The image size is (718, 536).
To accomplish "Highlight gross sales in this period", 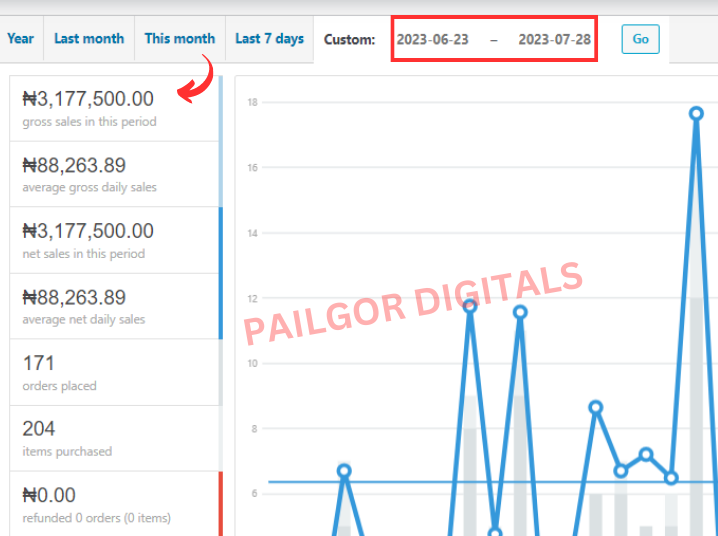I will click(x=115, y=108).
